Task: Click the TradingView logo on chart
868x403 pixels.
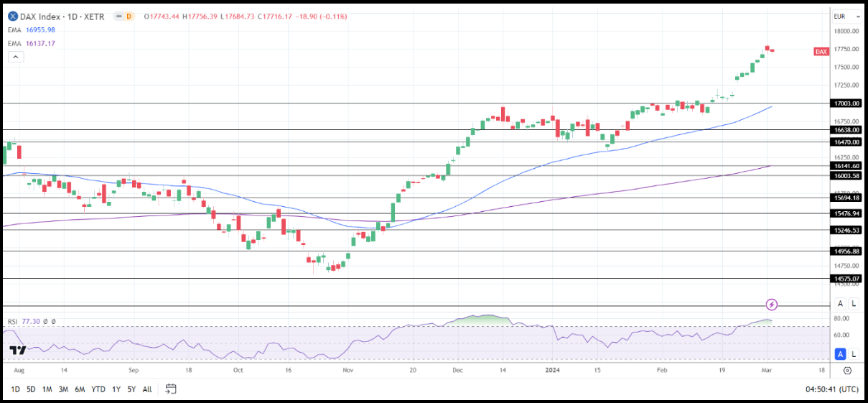Action: tap(18, 351)
